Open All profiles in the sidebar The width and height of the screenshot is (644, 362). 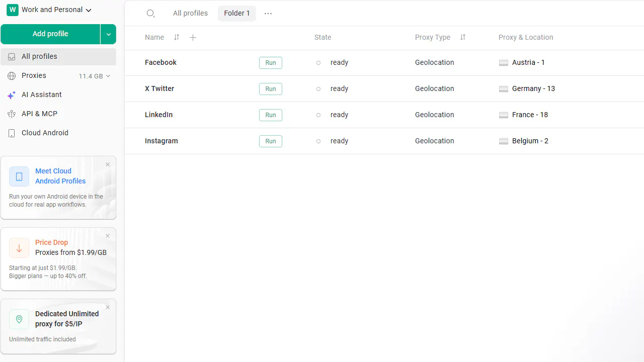[x=58, y=57]
